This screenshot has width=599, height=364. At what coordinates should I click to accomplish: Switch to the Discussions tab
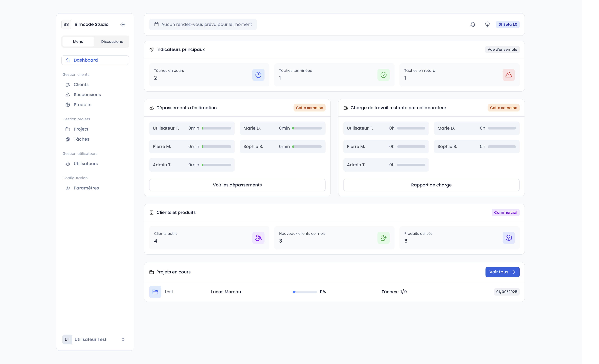click(x=112, y=42)
